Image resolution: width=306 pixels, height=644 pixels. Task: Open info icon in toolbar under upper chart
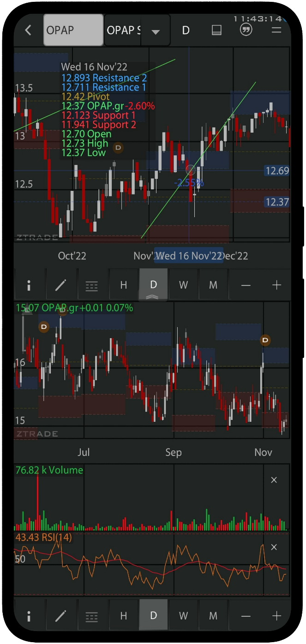(29, 286)
